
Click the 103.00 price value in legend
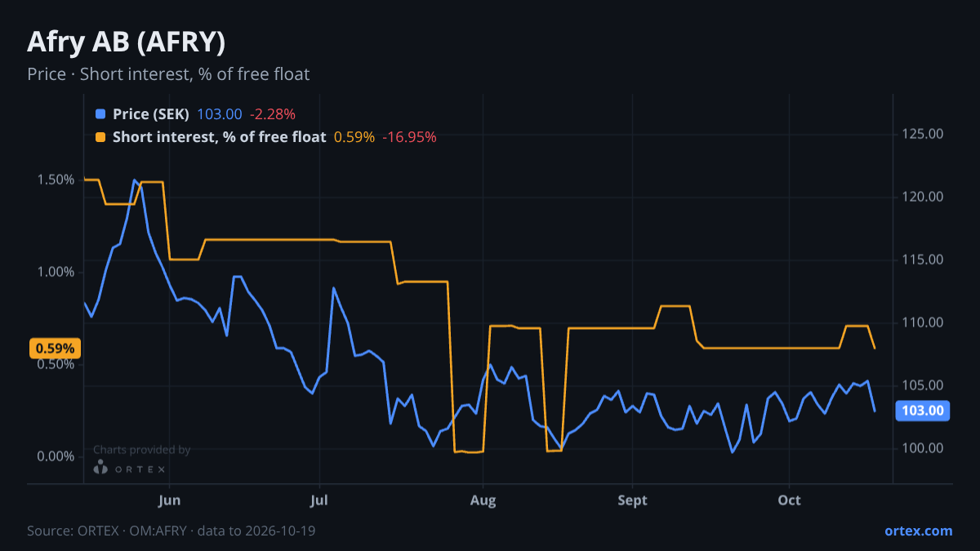click(220, 114)
